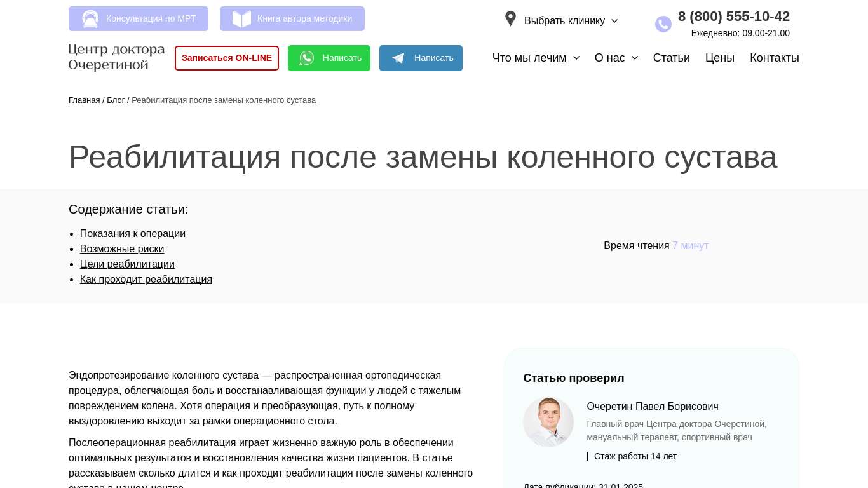868x488 pixels.
Task: Click the purple phone icon
Action: 663,24
